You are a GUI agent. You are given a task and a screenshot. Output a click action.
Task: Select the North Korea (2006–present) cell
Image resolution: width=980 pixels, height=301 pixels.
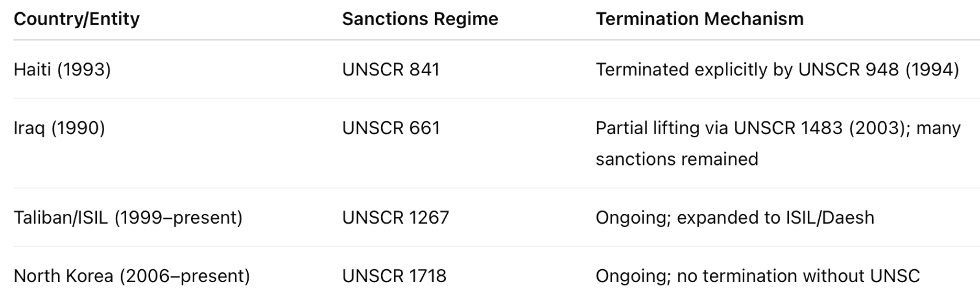pos(132,276)
